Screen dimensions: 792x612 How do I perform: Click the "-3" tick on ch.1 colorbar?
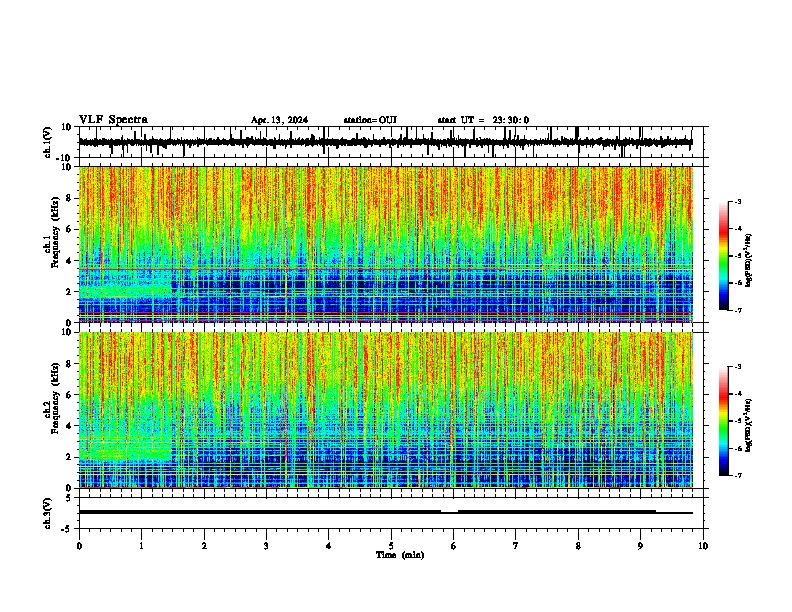pyautogui.click(x=737, y=201)
